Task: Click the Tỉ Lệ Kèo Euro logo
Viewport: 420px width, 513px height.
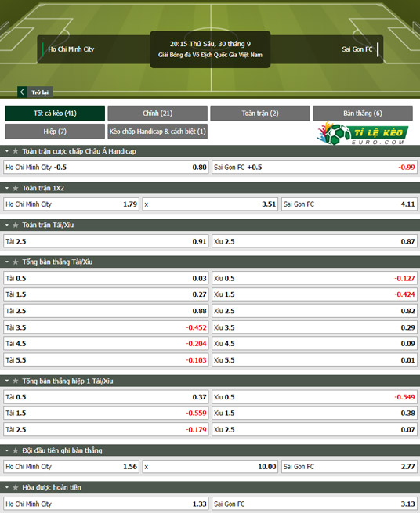Action: click(x=363, y=133)
